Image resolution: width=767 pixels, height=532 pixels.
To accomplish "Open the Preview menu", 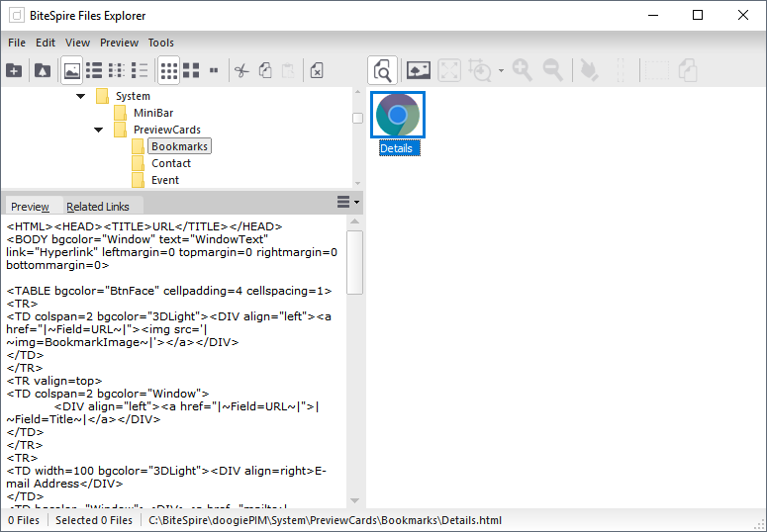I will 120,44.
